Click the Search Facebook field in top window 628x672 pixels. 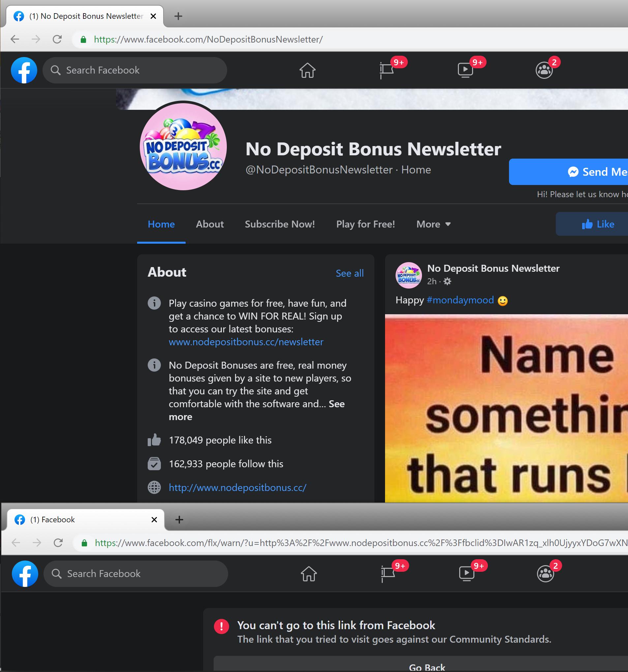pos(135,70)
